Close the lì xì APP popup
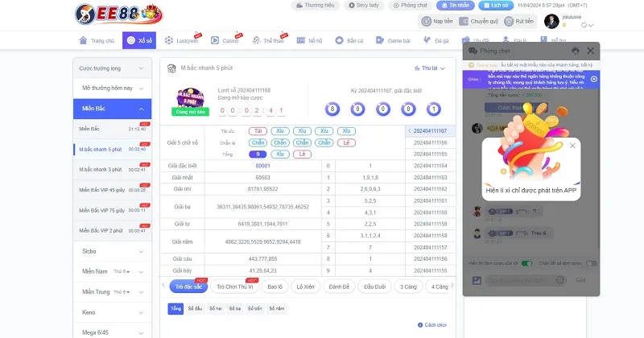This screenshot has width=644, height=338. click(572, 146)
